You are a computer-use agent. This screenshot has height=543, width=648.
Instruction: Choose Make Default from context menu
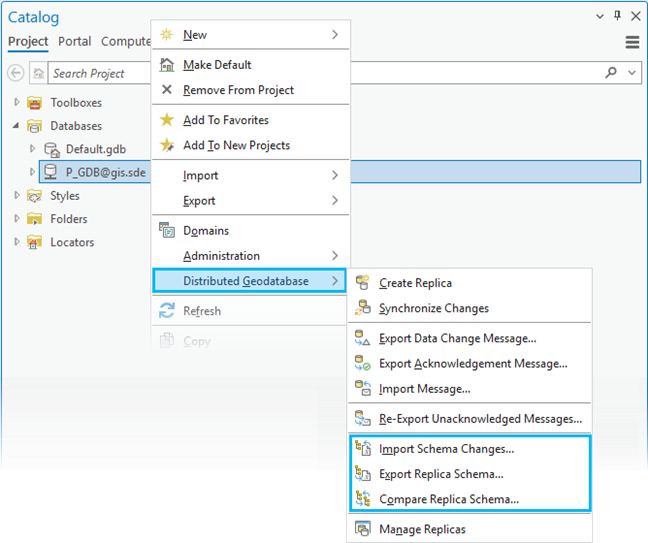217,65
